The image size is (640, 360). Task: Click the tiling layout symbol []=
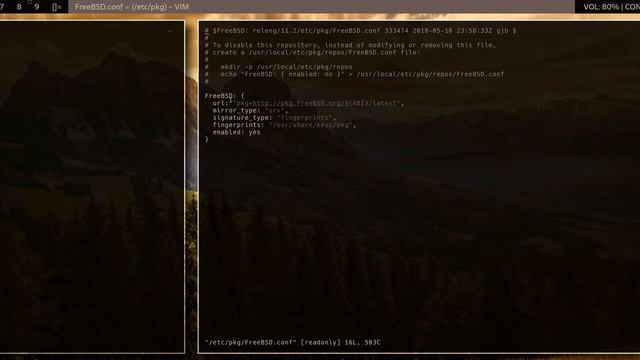(57, 7)
